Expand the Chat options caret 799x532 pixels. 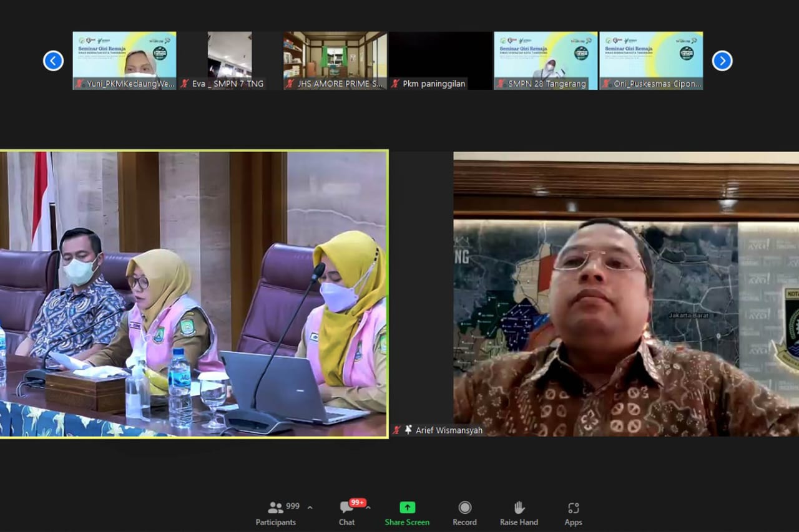368,508
